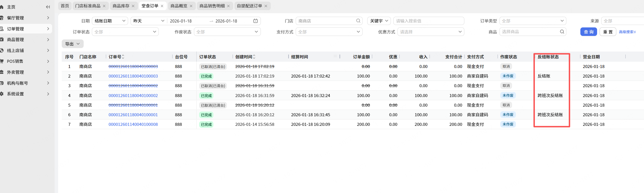Click the 跨班次反结账 cell in row 4

click(x=550, y=96)
